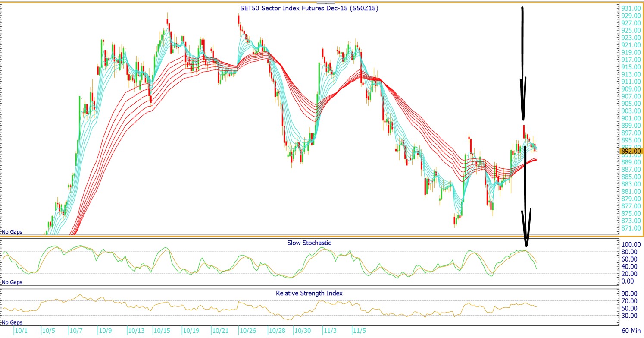This screenshot has width=644, height=338.
Task: Click the highlighted 892.00 current price tag
Action: (631, 151)
